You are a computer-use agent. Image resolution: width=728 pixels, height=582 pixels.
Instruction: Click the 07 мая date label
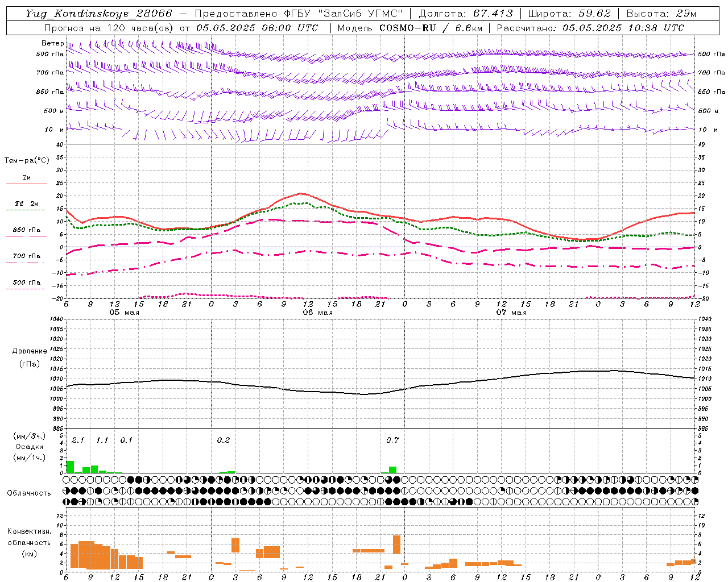tap(511, 313)
